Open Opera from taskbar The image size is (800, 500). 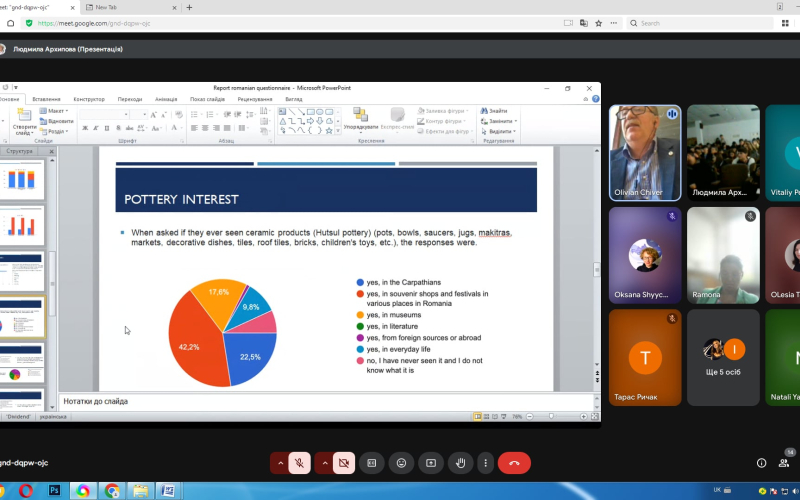point(26,491)
